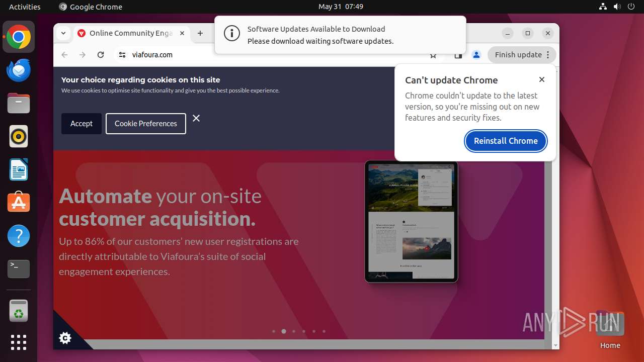The image size is (644, 362).
Task: Select the fourth carousel dot
Action: tap(304, 331)
